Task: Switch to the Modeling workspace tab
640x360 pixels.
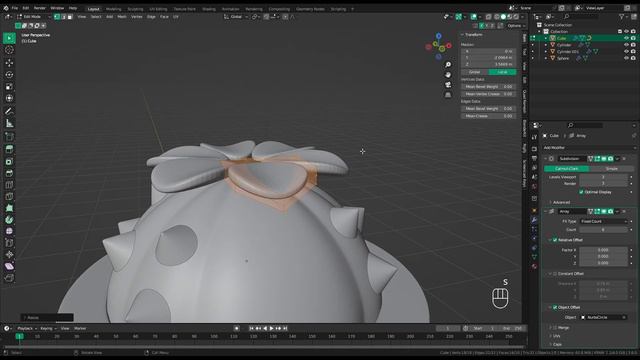Action: [113, 9]
